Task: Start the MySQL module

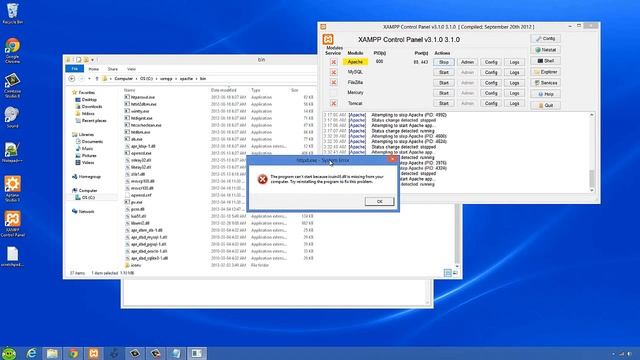Action: pyautogui.click(x=444, y=72)
